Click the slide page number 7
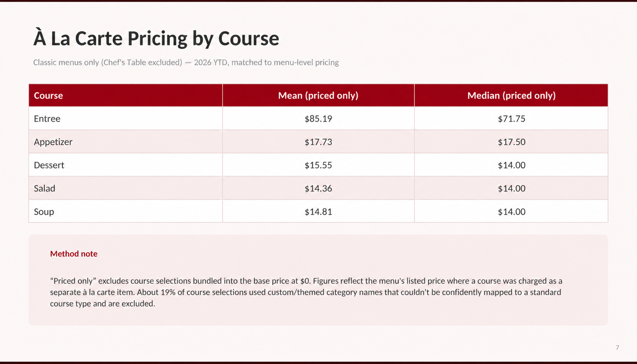Screen dimensions: 637x364 coord(617,347)
